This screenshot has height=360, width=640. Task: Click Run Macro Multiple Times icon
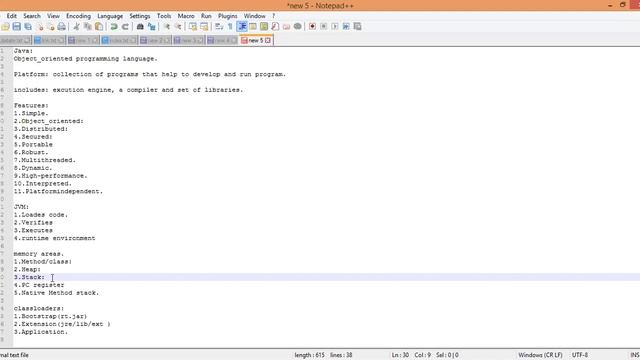pos(346,27)
